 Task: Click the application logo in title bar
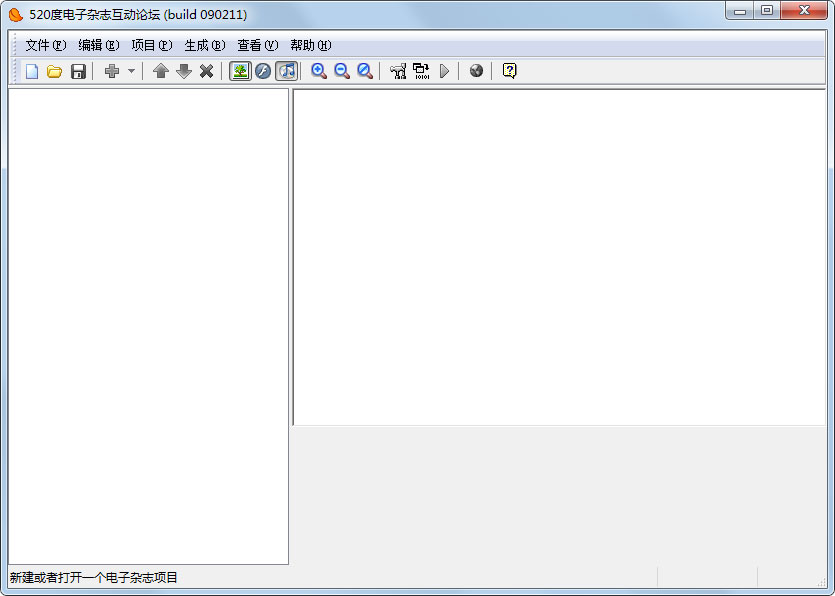click(x=16, y=14)
